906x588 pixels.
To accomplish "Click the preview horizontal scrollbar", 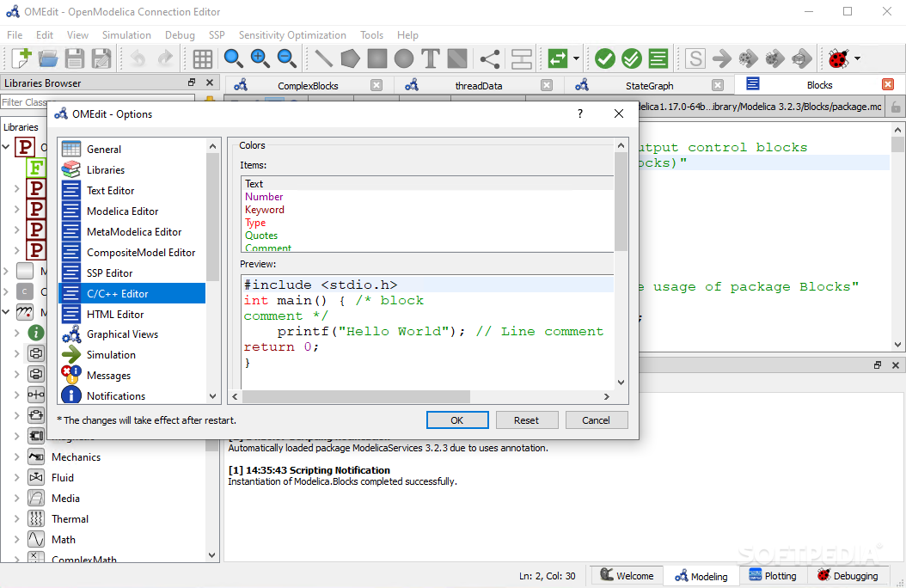I will click(356, 397).
